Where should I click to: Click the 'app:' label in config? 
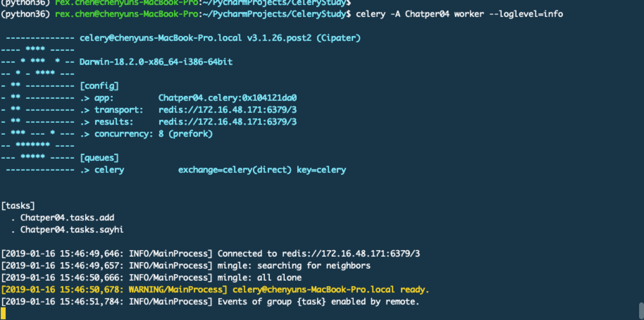click(x=104, y=98)
